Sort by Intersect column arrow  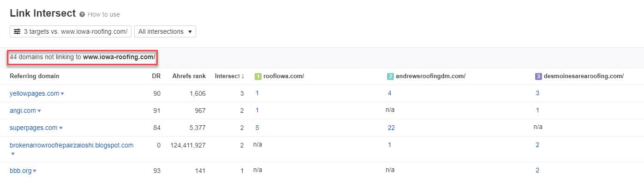click(243, 76)
